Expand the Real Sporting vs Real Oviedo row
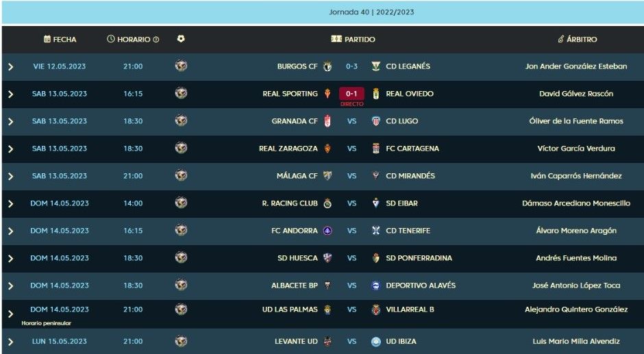Viewport: 644px width, 354px height. pyautogui.click(x=10, y=94)
